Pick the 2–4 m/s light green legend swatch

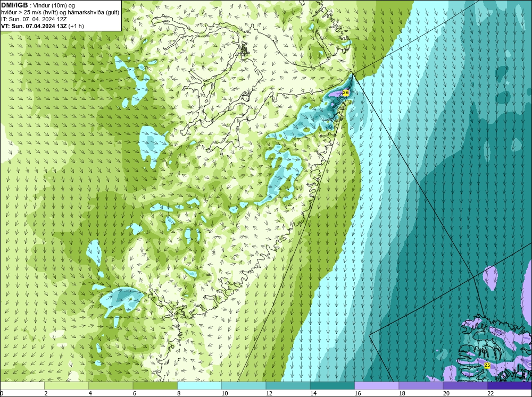click(66, 386)
